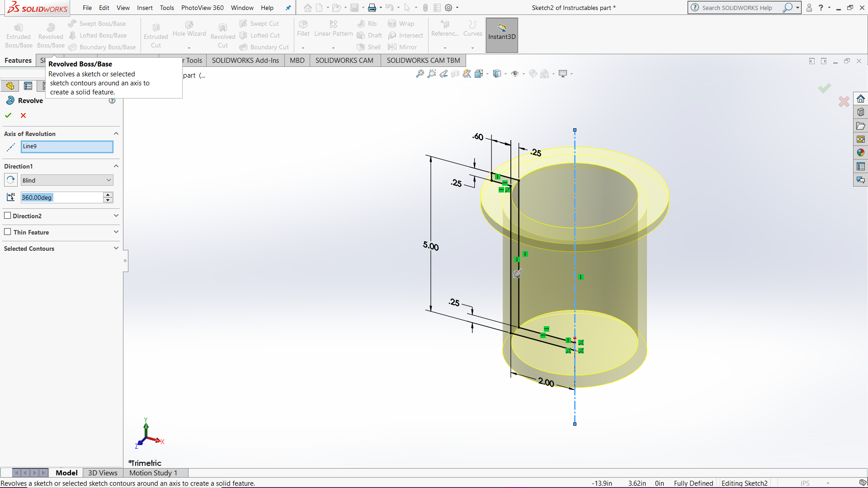868x488 pixels.
Task: Open the Insert menu
Action: click(x=145, y=8)
